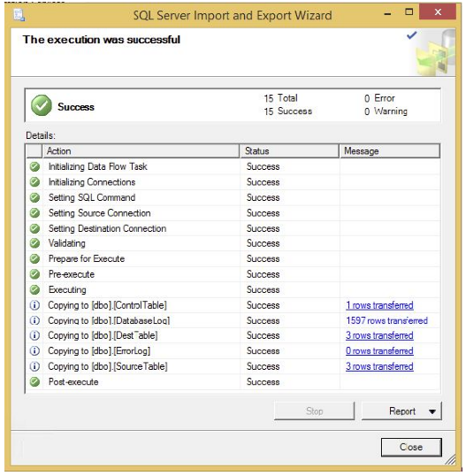This screenshot has height=476, width=466.
Task: Click the blue checkmark in the header
Action: click(412, 35)
